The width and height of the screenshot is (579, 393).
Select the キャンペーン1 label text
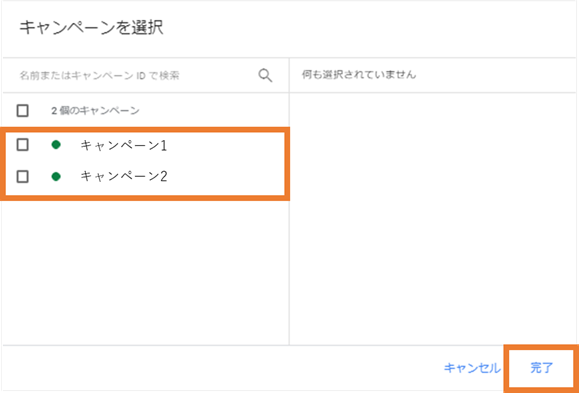(x=124, y=145)
